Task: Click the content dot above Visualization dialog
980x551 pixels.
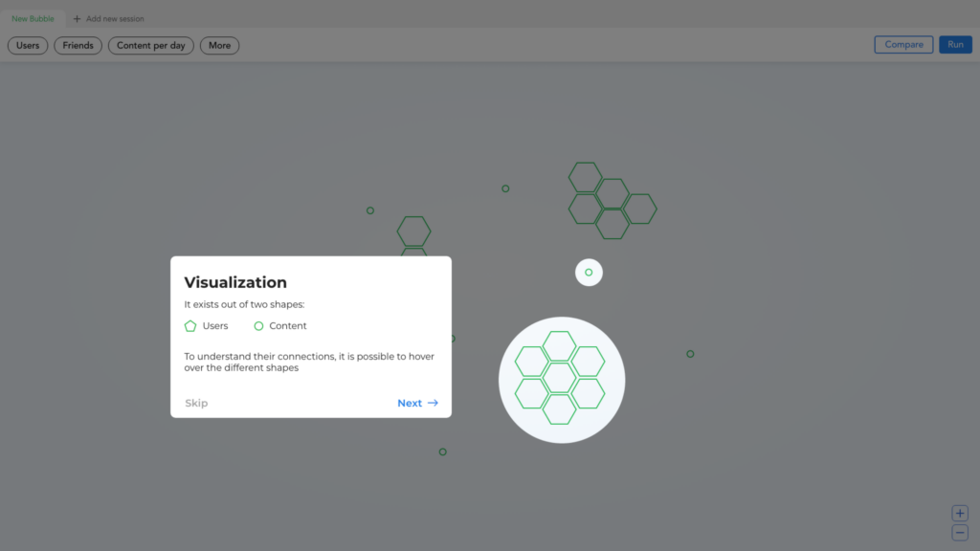Action: (x=370, y=210)
